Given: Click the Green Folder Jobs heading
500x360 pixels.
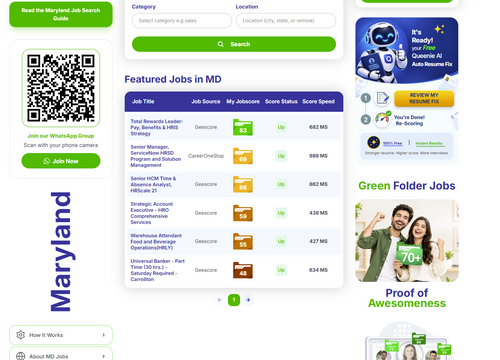Looking at the screenshot, I should [x=407, y=186].
